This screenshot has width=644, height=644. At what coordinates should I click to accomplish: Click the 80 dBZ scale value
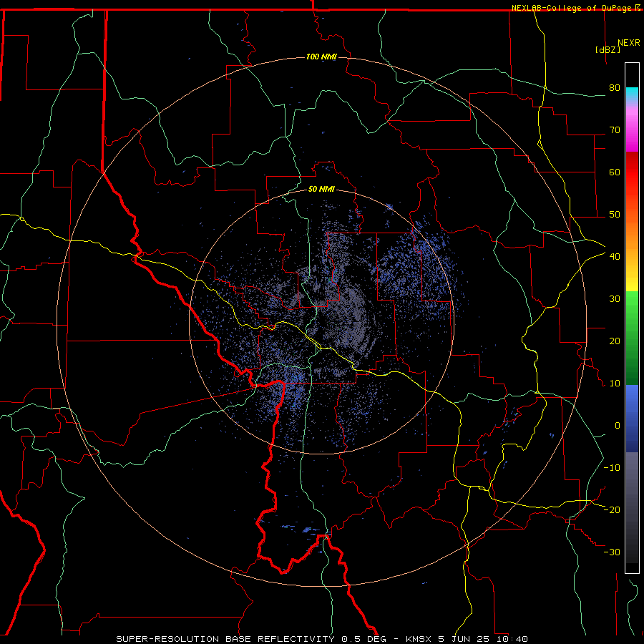615,88
